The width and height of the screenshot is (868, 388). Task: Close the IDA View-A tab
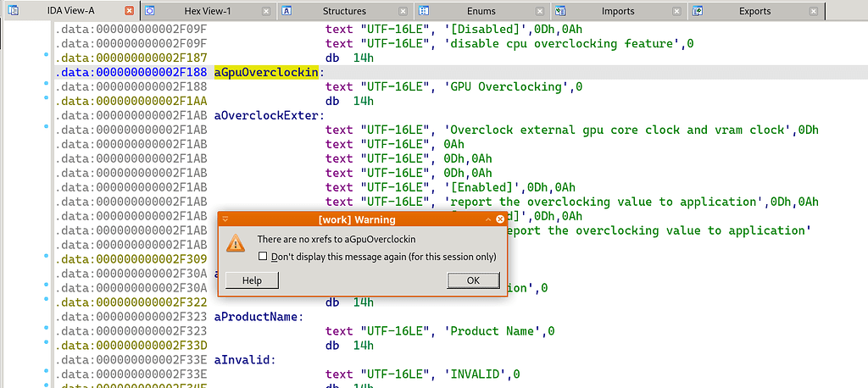pyautogui.click(x=129, y=11)
